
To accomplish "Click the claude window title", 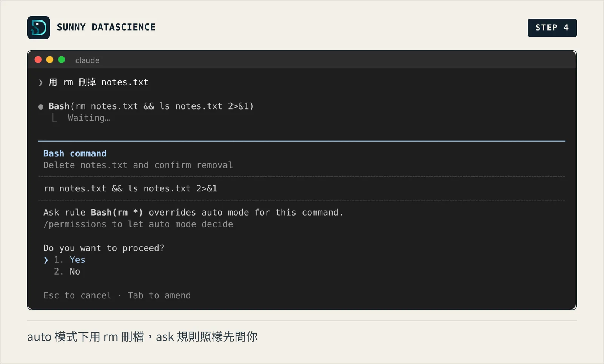I will coord(87,60).
